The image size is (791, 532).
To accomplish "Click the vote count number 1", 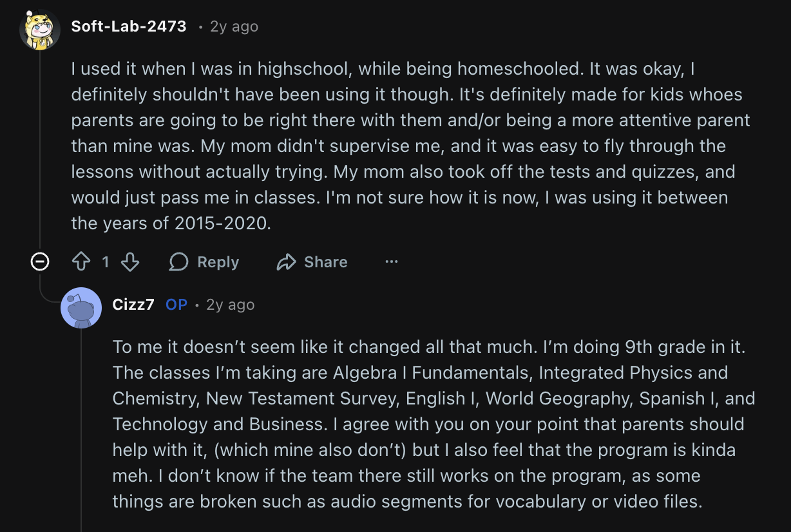I will click(106, 262).
